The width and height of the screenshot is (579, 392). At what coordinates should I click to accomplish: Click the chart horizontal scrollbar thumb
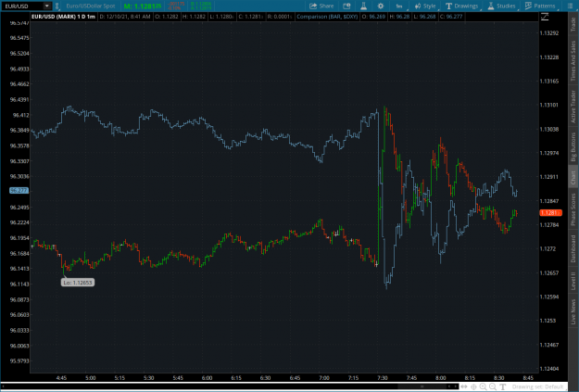(x=422, y=386)
